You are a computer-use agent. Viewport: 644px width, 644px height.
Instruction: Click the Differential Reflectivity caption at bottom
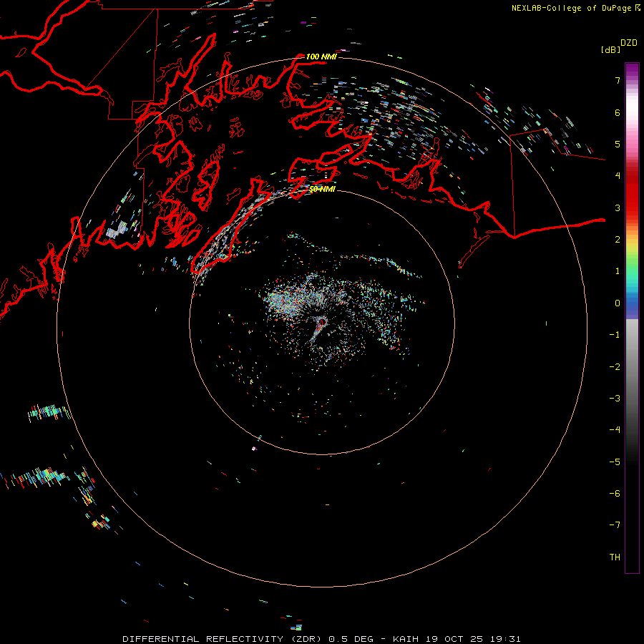321,639
